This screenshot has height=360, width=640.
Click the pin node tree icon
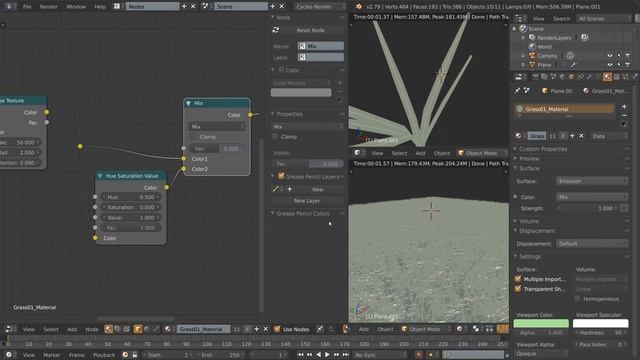[x=320, y=329]
